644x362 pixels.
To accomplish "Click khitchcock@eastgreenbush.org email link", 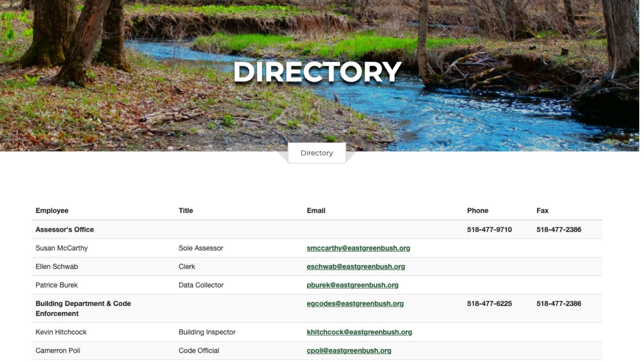I will point(359,332).
